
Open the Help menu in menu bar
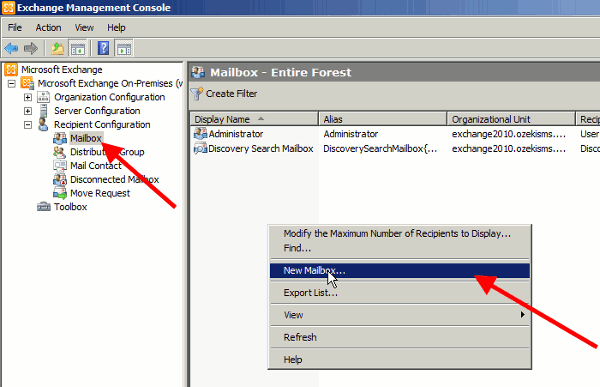116,28
